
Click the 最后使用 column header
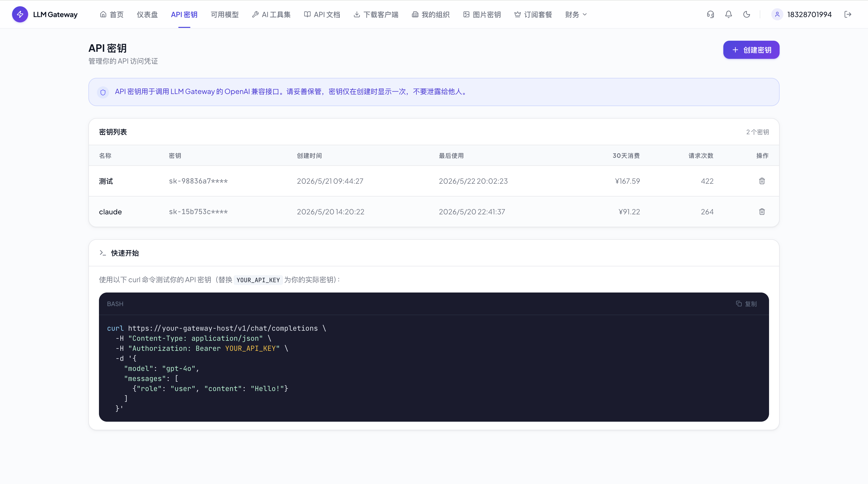(x=451, y=156)
